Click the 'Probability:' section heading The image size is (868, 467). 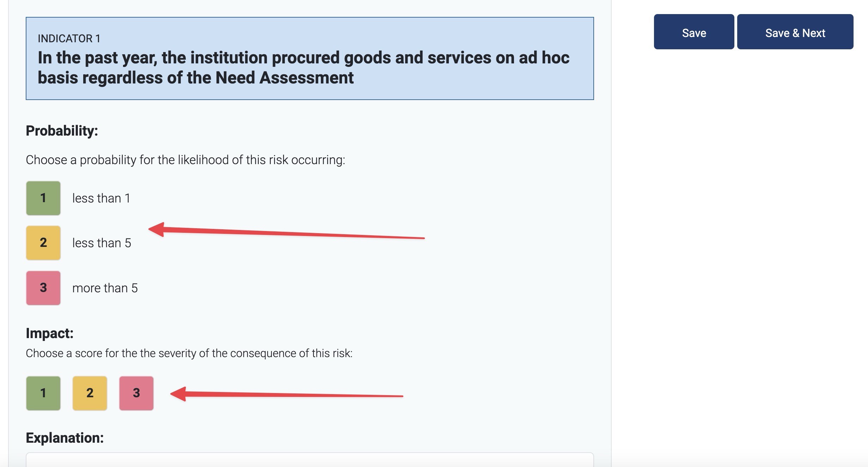click(62, 131)
